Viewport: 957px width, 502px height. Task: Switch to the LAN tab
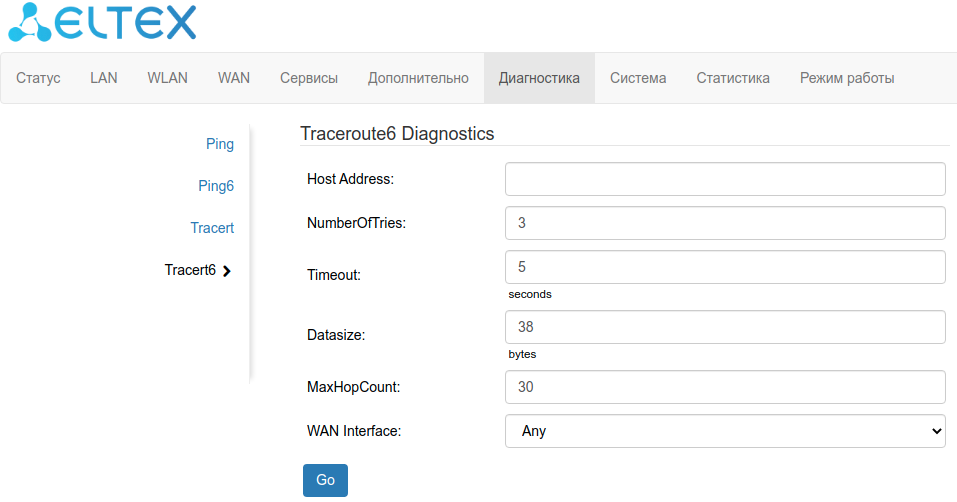(104, 78)
